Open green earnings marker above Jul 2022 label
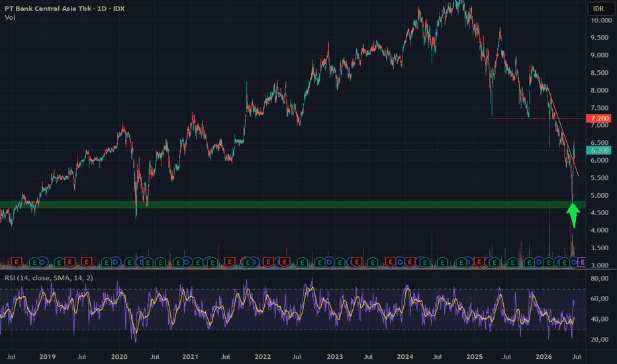617x364 pixels. [302, 262]
